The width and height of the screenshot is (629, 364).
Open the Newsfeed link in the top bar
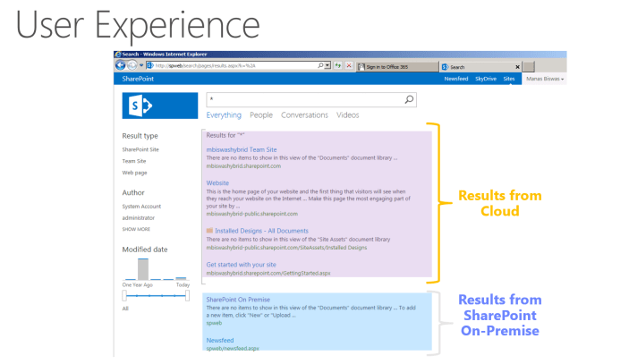(x=455, y=80)
